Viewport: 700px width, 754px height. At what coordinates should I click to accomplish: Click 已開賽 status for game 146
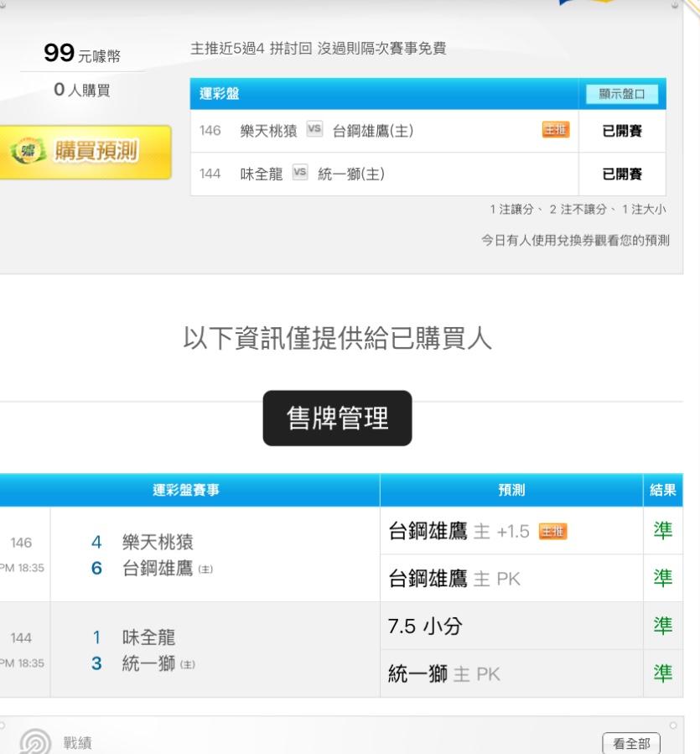622,131
